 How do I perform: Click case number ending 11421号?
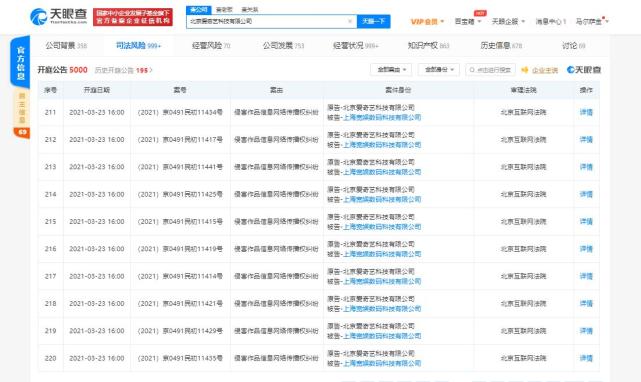coord(180,303)
